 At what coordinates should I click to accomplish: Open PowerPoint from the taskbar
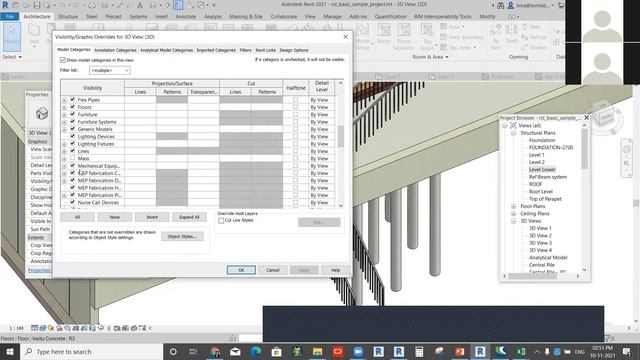(460, 351)
